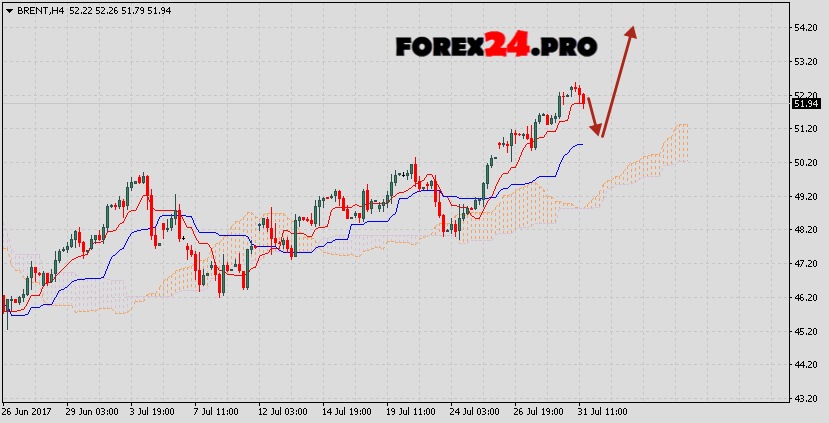Screen dimensions: 829x423
Task: Click the FOREX24.PRO watermark logo
Action: (497, 46)
